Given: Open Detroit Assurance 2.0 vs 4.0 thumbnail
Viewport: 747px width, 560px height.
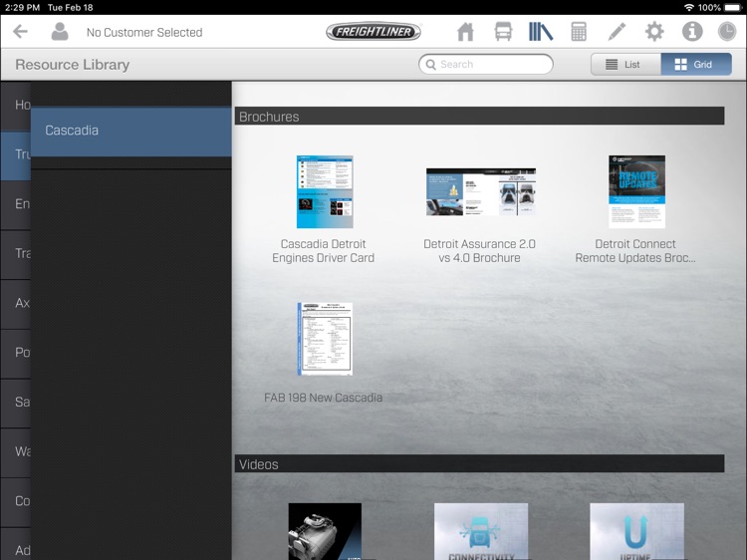Looking at the screenshot, I should coord(481,191).
